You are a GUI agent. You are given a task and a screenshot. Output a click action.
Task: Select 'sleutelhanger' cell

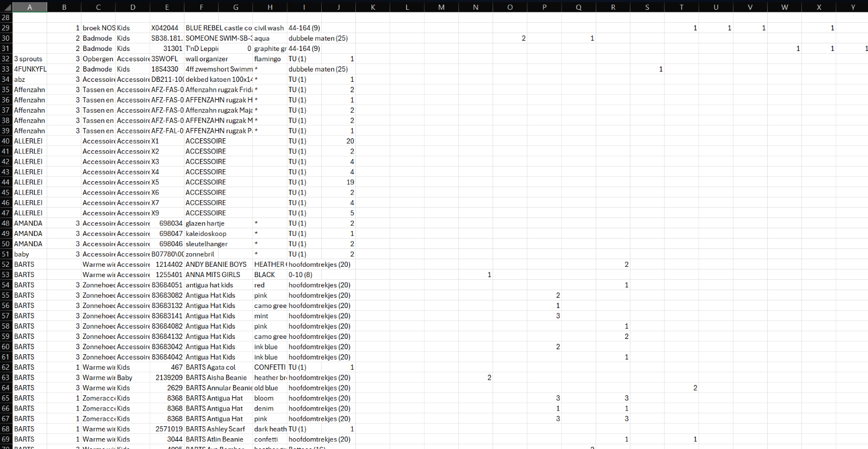pyautogui.click(x=218, y=244)
